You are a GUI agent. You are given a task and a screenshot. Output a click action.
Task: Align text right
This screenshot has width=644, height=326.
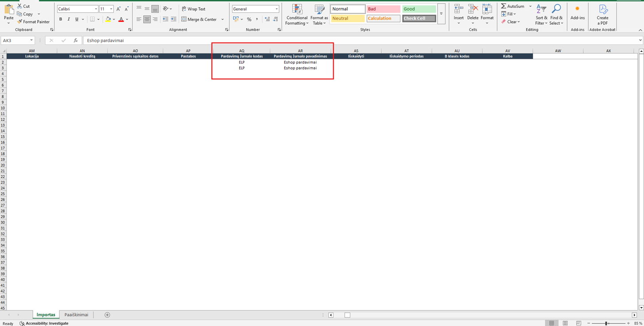click(x=155, y=19)
